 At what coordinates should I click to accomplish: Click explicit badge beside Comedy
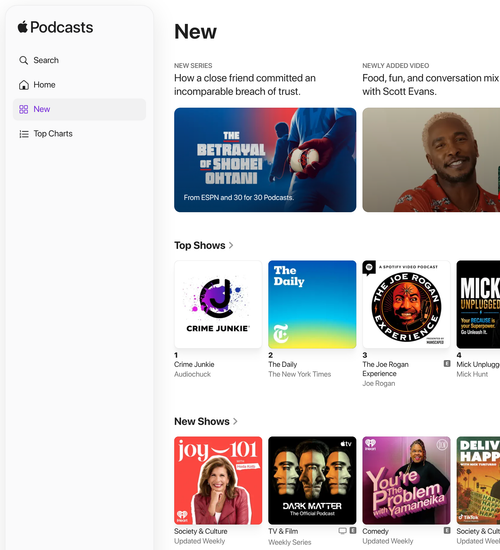tap(447, 531)
